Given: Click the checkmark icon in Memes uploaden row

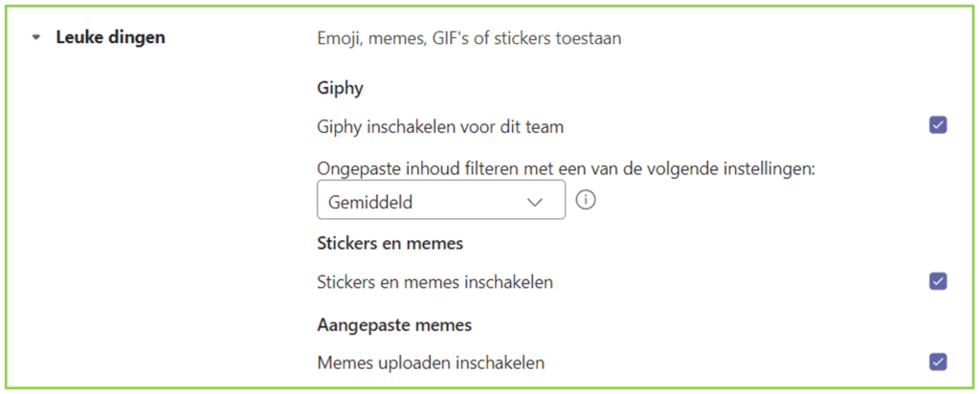Looking at the screenshot, I should (x=938, y=362).
